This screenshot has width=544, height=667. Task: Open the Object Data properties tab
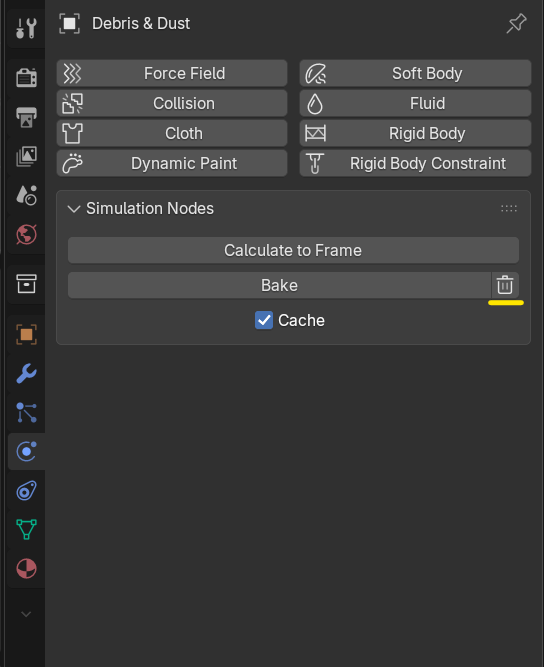(x=26, y=530)
